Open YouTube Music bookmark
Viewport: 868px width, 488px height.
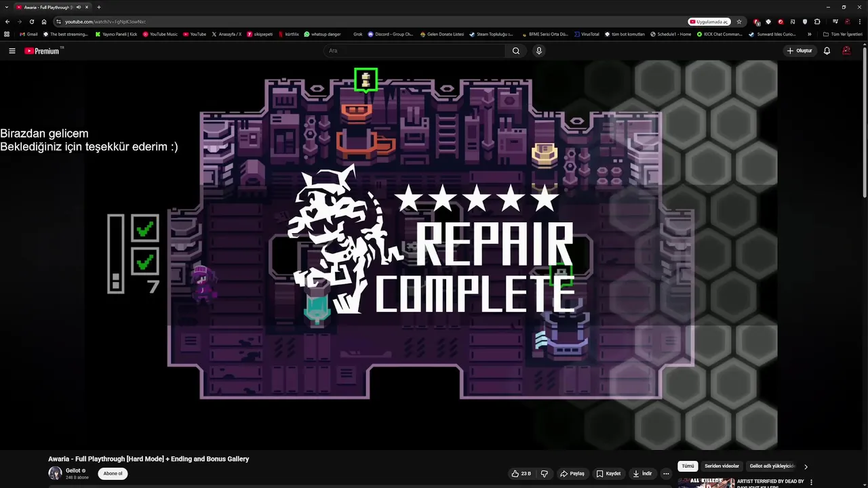160,34
